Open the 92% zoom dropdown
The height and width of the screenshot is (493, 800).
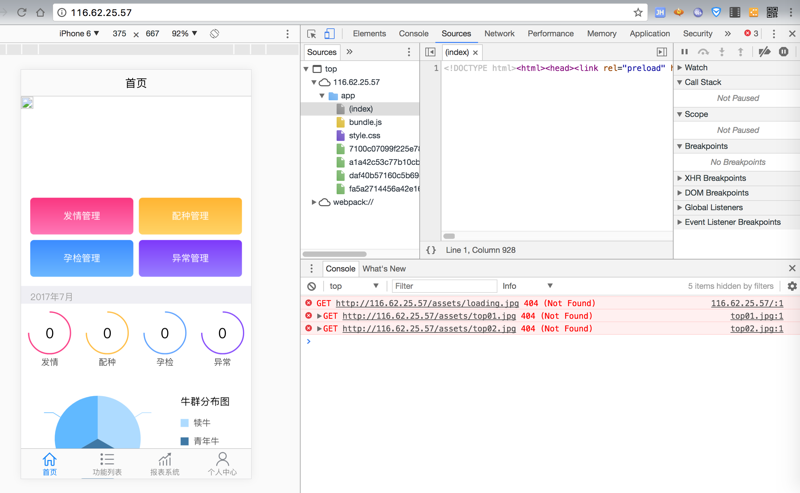click(x=184, y=34)
